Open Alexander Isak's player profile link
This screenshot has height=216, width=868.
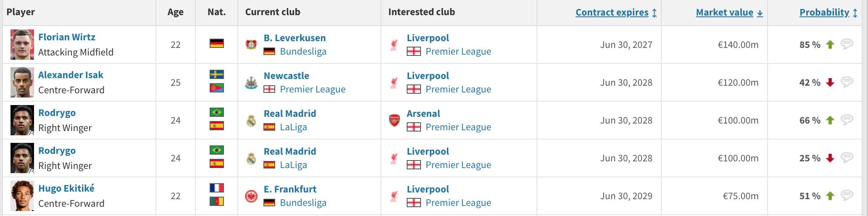coord(71,75)
